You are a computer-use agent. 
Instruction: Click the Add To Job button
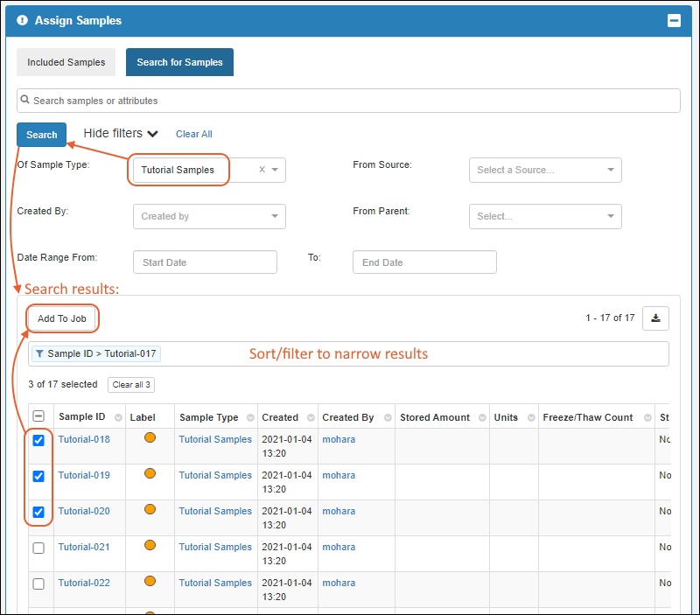click(62, 318)
